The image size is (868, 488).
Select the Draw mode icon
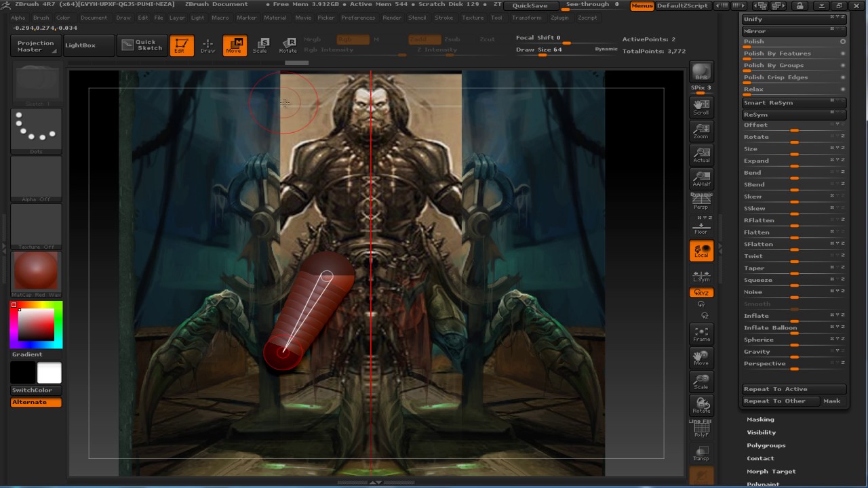(x=208, y=45)
